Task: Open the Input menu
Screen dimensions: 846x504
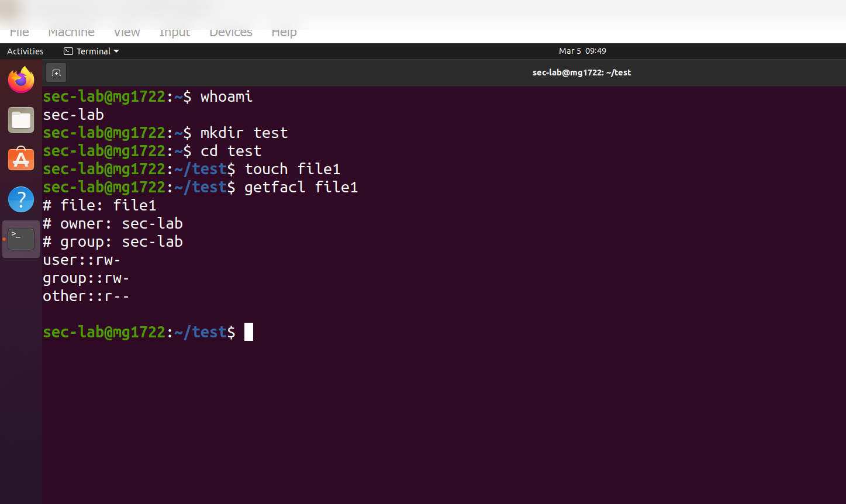Action: (175, 32)
